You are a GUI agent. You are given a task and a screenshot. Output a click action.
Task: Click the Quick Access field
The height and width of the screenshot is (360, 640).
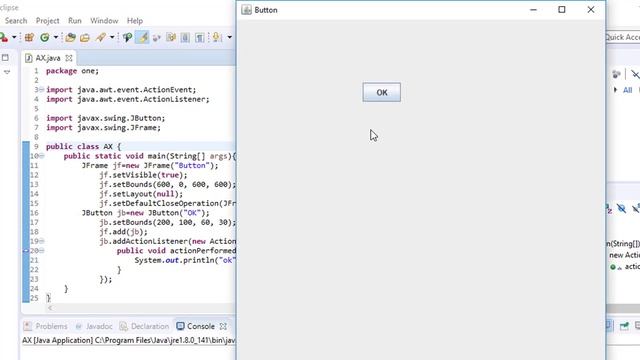(622, 37)
